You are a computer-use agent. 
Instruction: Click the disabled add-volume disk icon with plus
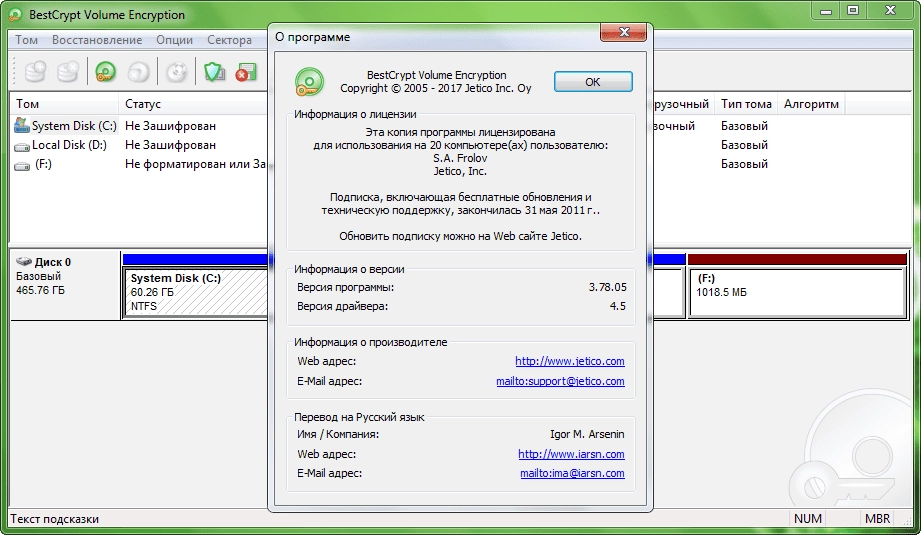click(35, 72)
